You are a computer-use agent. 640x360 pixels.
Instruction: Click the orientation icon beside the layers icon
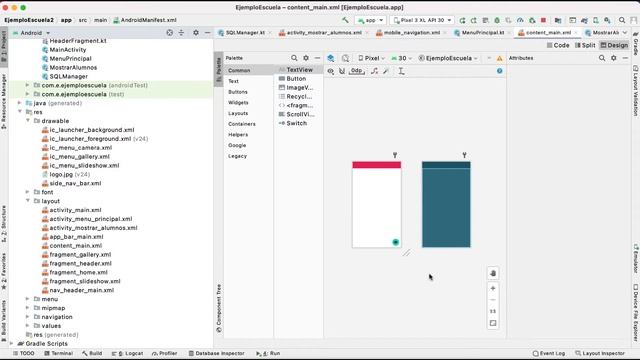click(345, 58)
